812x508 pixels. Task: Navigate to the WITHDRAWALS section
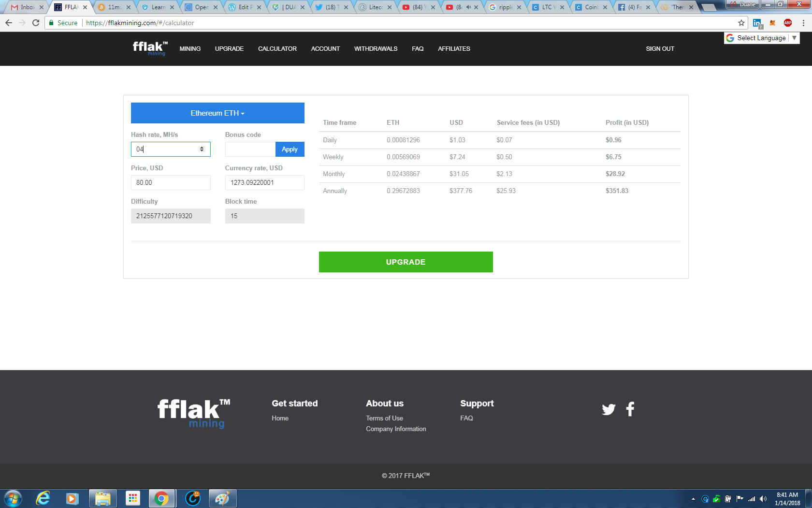coord(376,48)
